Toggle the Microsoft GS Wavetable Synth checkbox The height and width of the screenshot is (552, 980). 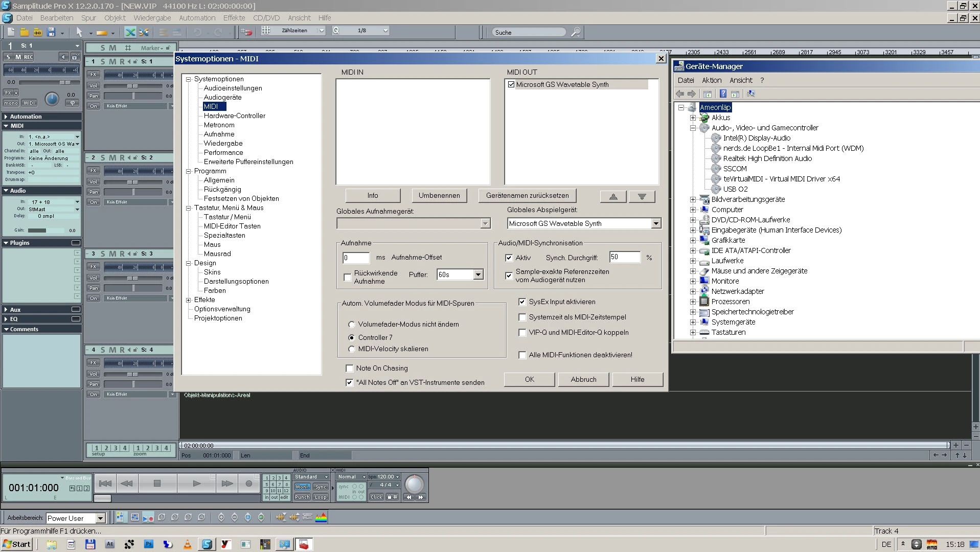coord(511,84)
